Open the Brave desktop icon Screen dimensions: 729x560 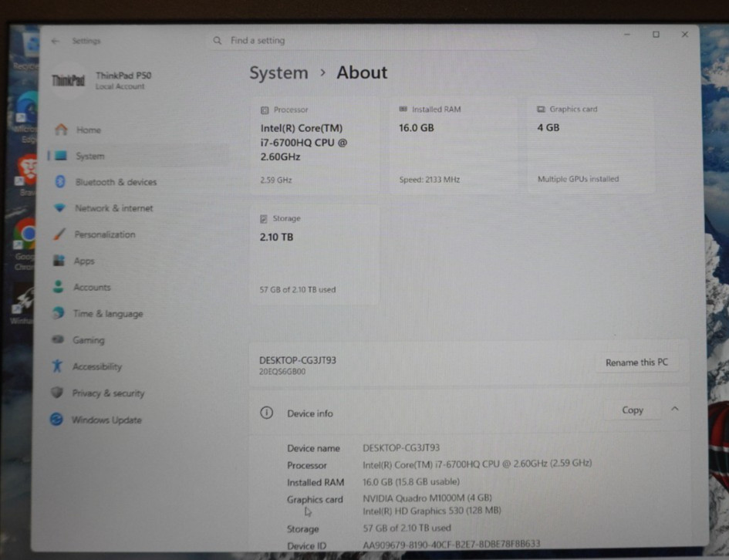click(26, 175)
